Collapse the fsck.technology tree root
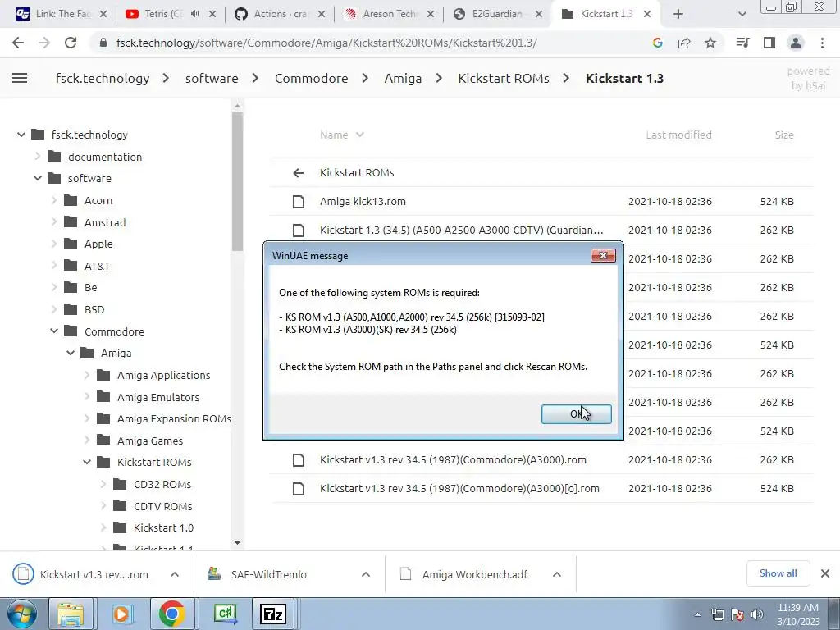840x630 pixels. 21,135
